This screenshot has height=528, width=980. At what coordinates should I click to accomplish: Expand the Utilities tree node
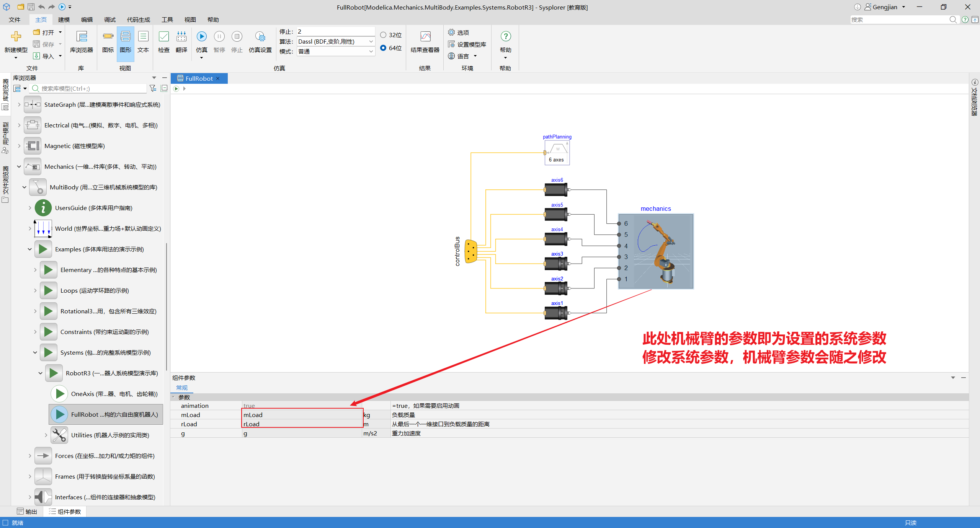pos(46,435)
